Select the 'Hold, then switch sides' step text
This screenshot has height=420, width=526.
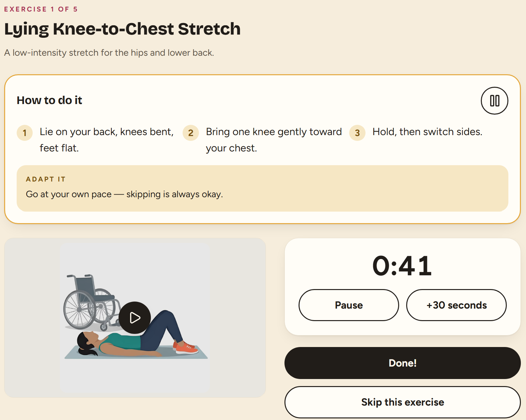427,132
